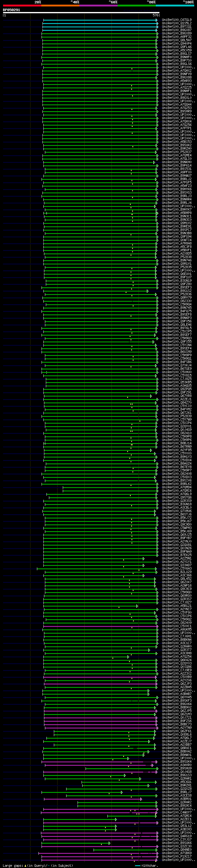Click the cyan alignment bar for UniRef100_C6TGL9
This screenshot has width=197, height=868.
click(x=100, y=20)
